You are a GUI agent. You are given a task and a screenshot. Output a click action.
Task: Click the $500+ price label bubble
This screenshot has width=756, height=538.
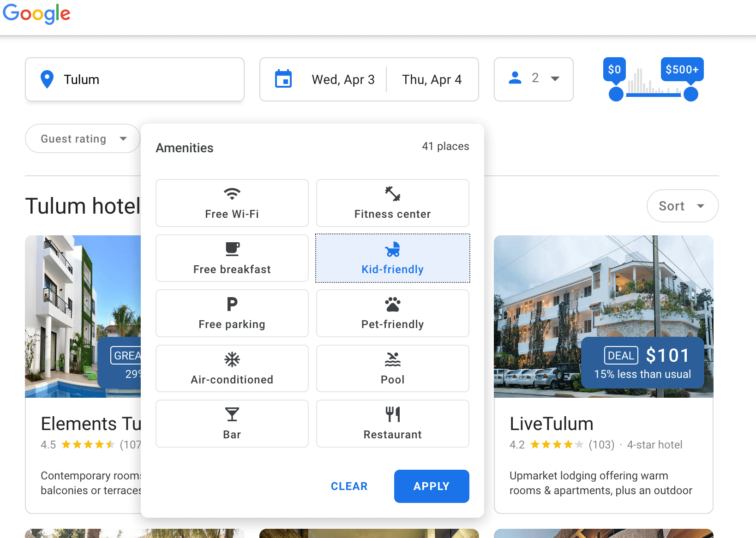pyautogui.click(x=682, y=70)
